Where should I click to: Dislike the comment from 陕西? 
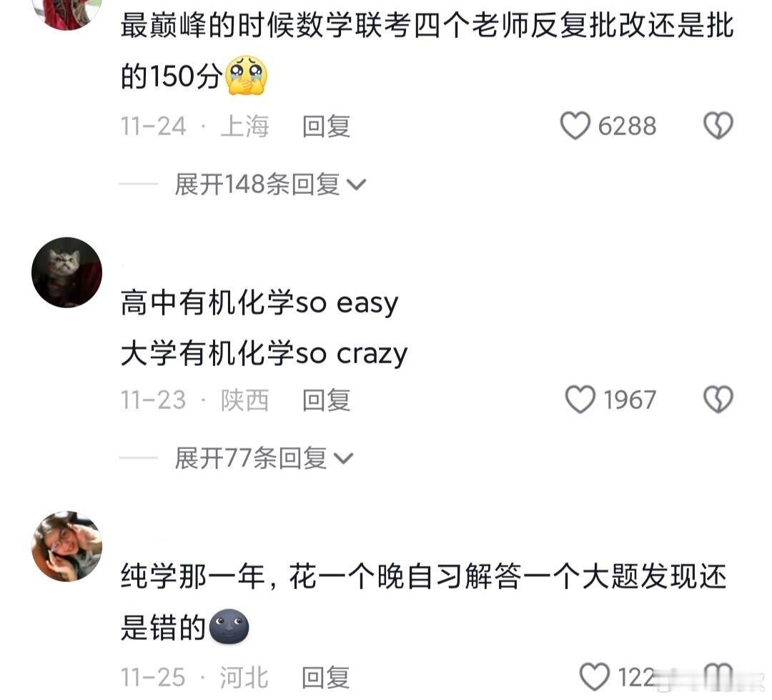(x=718, y=400)
